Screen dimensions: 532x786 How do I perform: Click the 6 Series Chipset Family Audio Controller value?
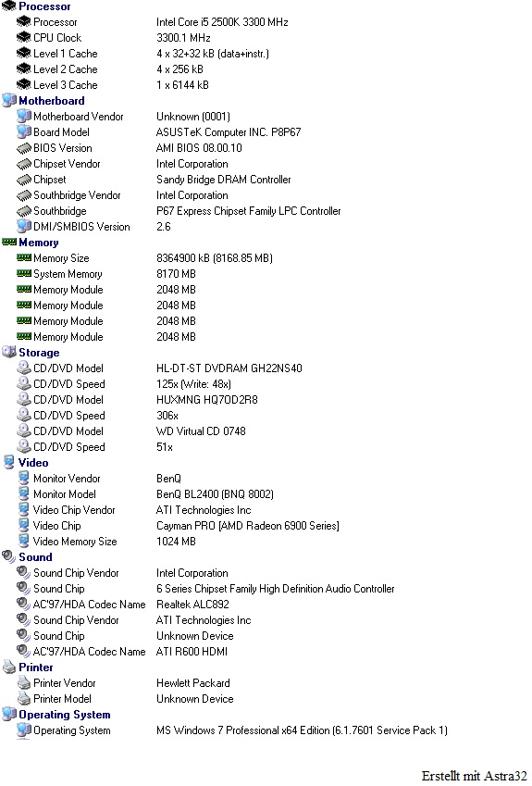point(276,589)
